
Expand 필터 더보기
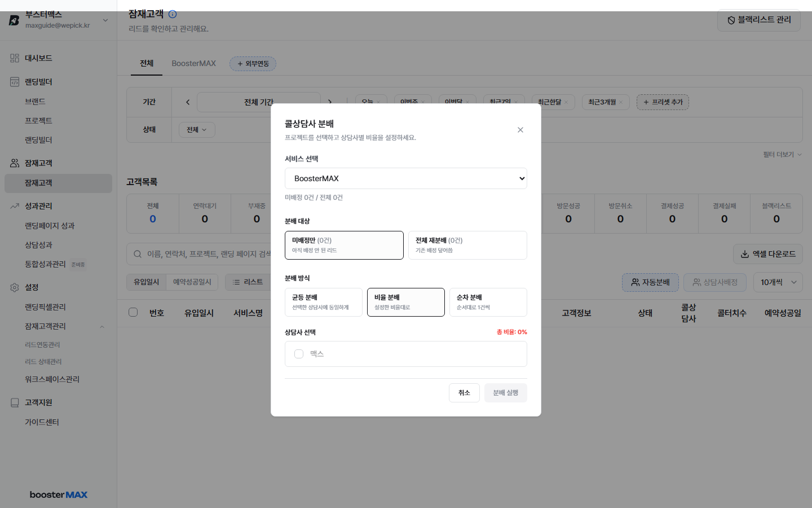point(782,155)
